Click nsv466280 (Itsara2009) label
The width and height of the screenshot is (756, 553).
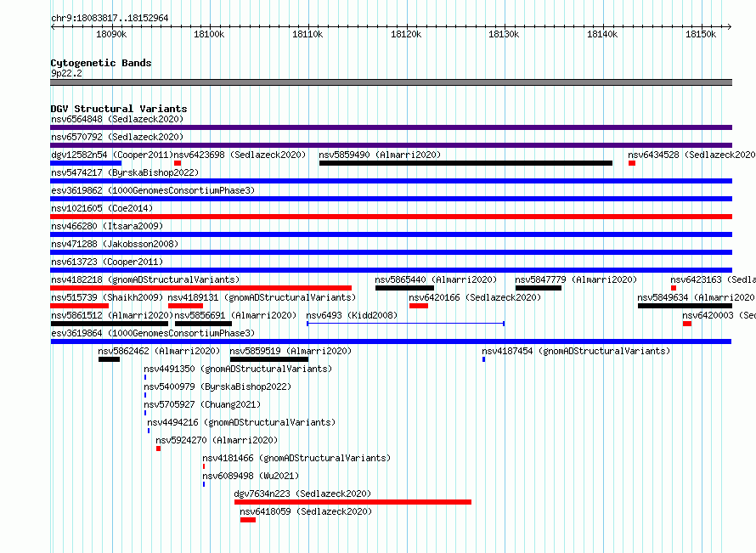pos(107,226)
